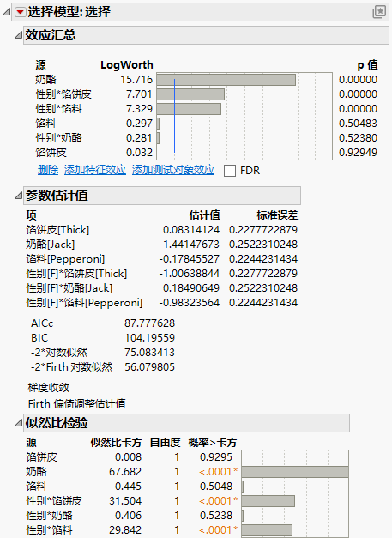Screen dimensions: 392x538
Task: Collapse the 参数估计值 section
Action: [x=19, y=196]
